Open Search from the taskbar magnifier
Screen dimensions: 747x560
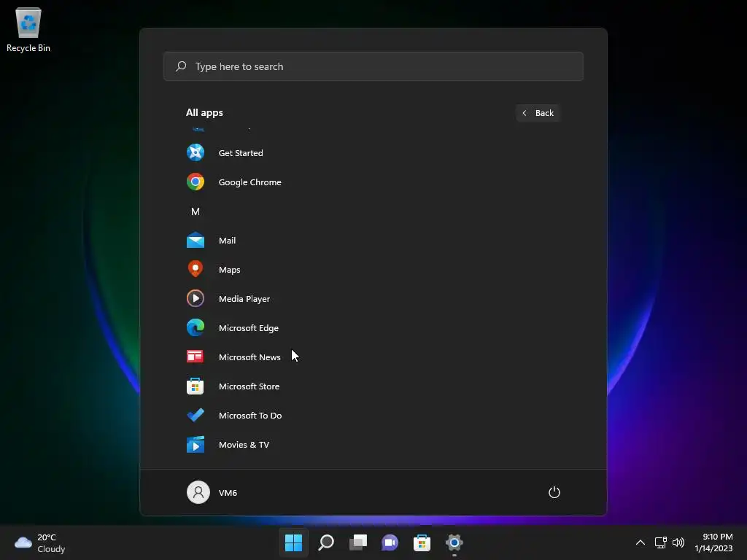(326, 542)
